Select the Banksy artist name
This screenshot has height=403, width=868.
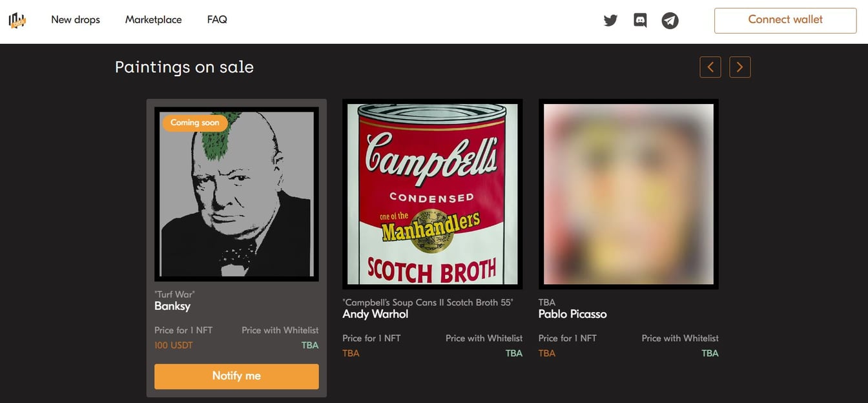click(172, 306)
